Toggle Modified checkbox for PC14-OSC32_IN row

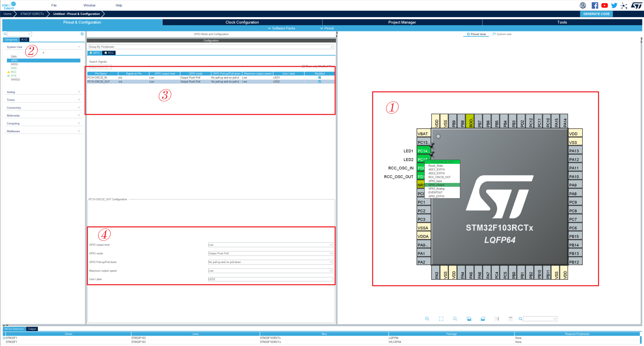[x=319, y=77]
